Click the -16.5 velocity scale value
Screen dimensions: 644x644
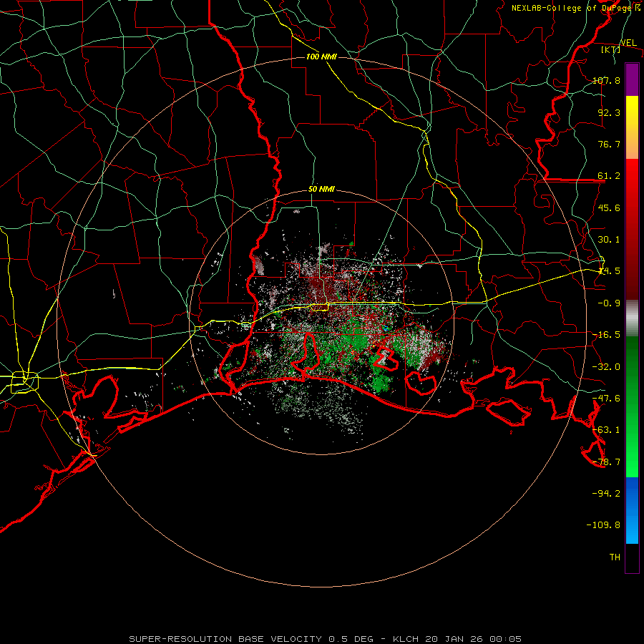606,335
